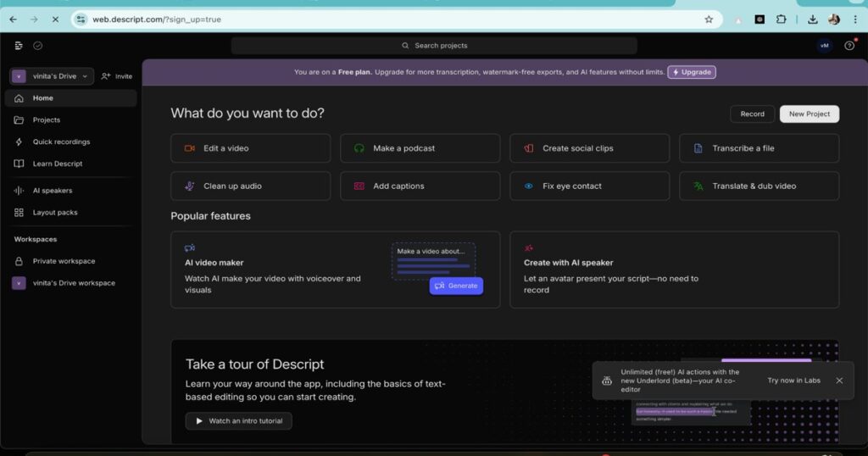This screenshot has width=868, height=456.
Task: Click the New Project button
Action: [810, 114]
